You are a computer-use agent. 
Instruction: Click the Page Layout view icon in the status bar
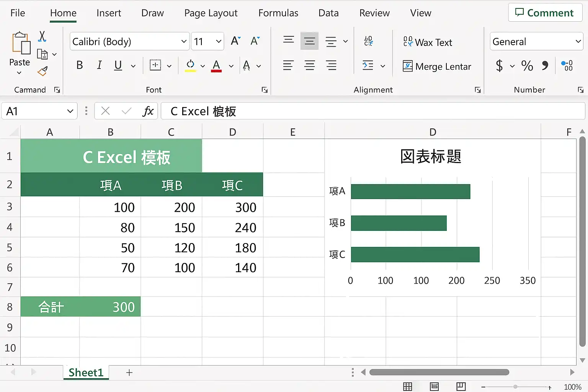tap(434, 387)
